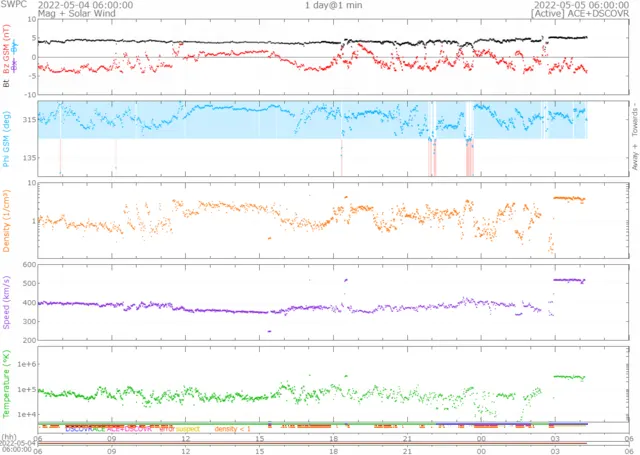Toggle the Bt series axis label
This screenshot has width=640, height=455.
pos(7,84)
